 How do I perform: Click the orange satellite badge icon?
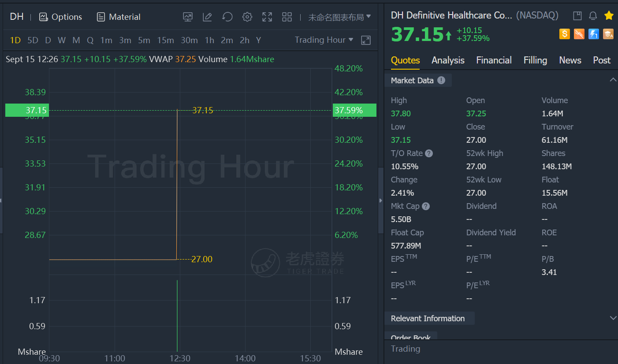[x=579, y=33]
